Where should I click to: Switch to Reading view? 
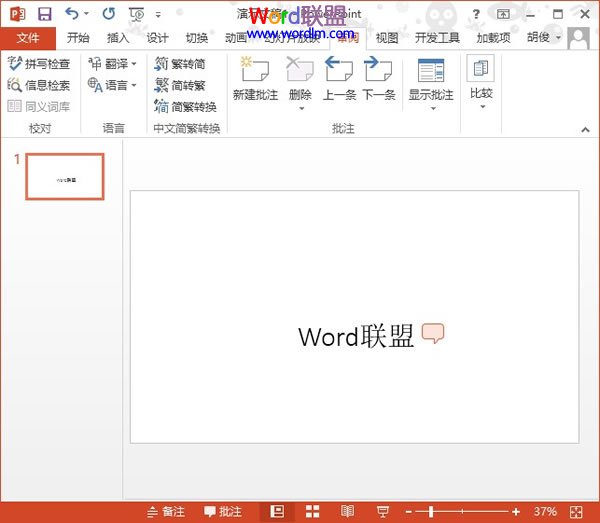click(x=347, y=512)
